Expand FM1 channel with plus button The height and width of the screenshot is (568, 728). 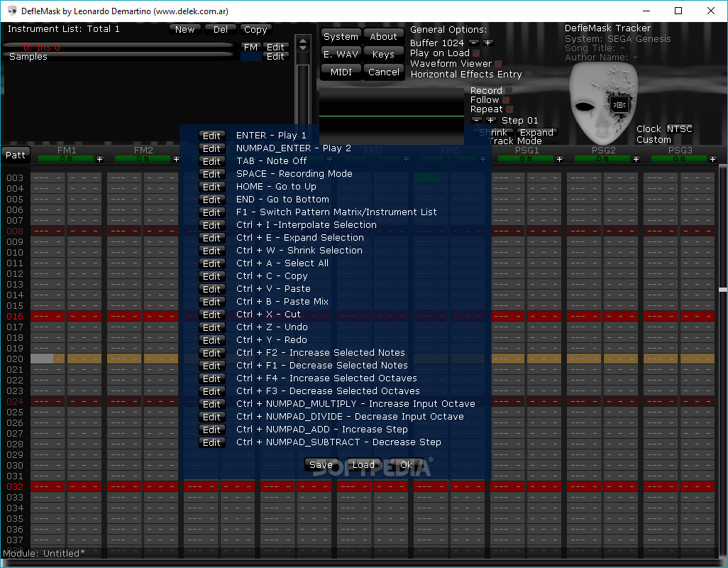(99, 159)
